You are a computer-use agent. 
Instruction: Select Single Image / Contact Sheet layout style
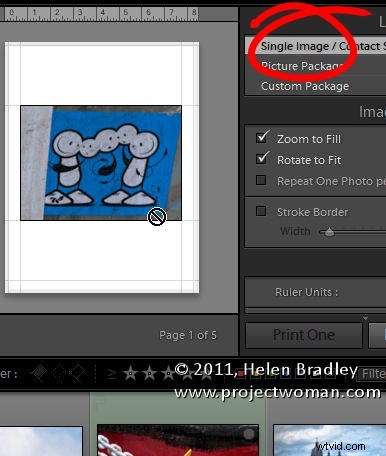[x=316, y=46]
